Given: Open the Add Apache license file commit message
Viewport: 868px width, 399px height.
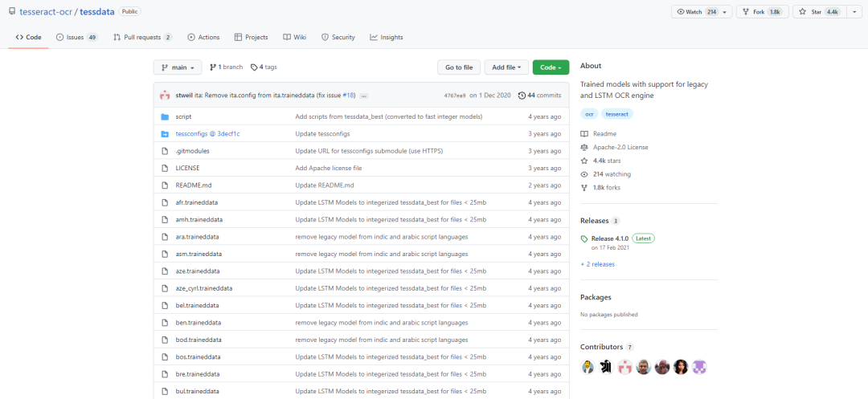Looking at the screenshot, I should (x=329, y=168).
